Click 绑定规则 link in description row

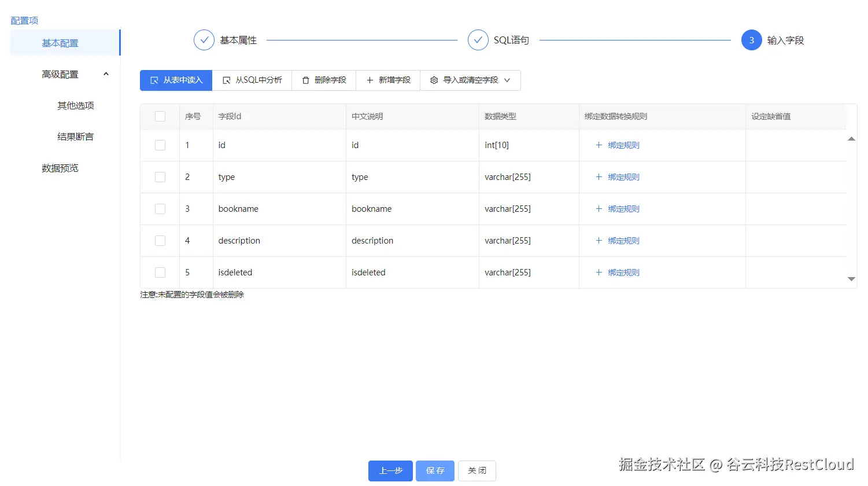click(623, 241)
